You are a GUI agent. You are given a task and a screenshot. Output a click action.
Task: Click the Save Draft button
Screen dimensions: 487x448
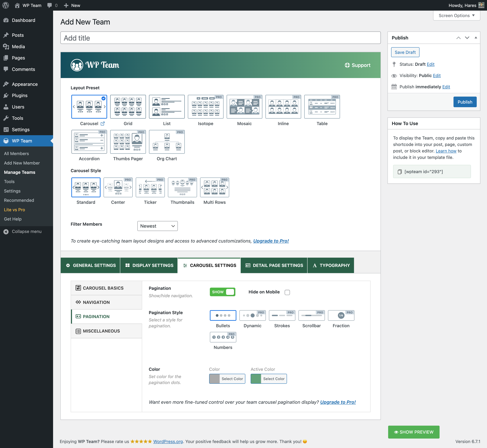[405, 52]
